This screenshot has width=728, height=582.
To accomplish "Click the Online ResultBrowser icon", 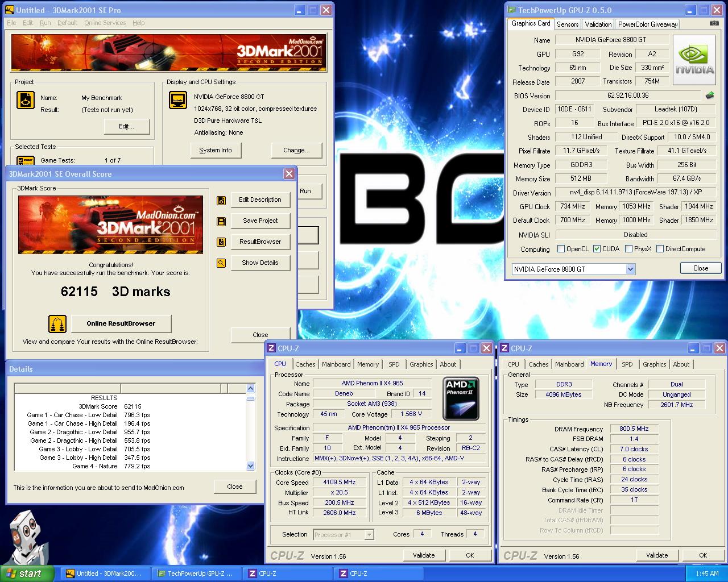I will click(x=57, y=324).
